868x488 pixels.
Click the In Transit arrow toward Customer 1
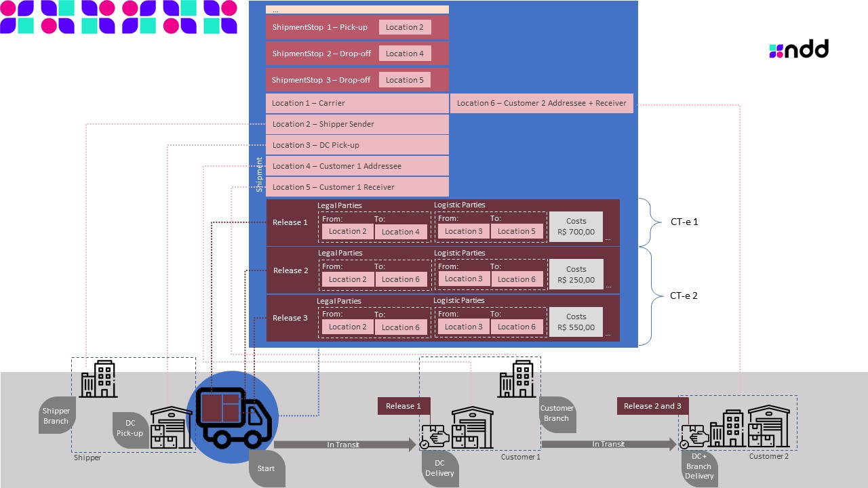pos(344,445)
